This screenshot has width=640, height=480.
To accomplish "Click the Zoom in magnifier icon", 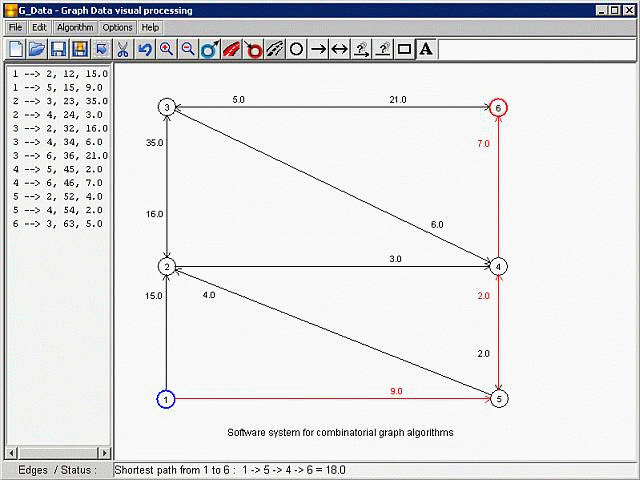I will click(x=166, y=49).
